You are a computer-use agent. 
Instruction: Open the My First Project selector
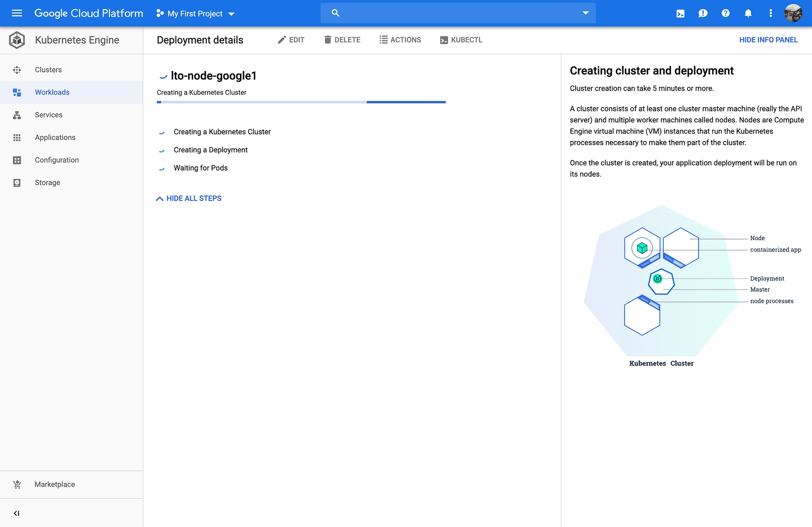tap(196, 14)
